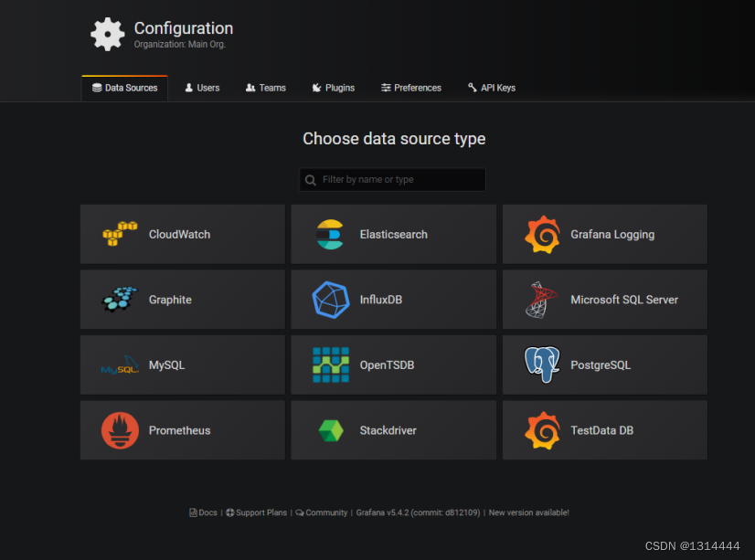Click the Grafana v5.4.2 version link
This screenshot has width=755, height=560.
[418, 512]
